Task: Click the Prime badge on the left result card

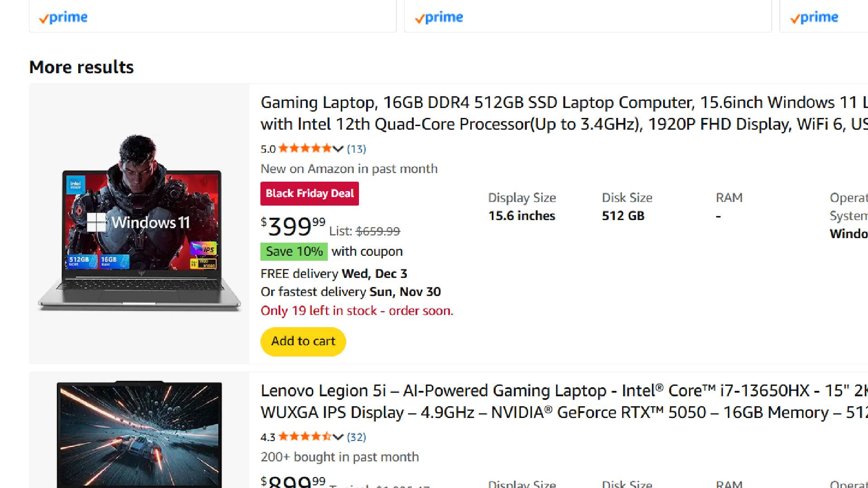Action: (63, 17)
